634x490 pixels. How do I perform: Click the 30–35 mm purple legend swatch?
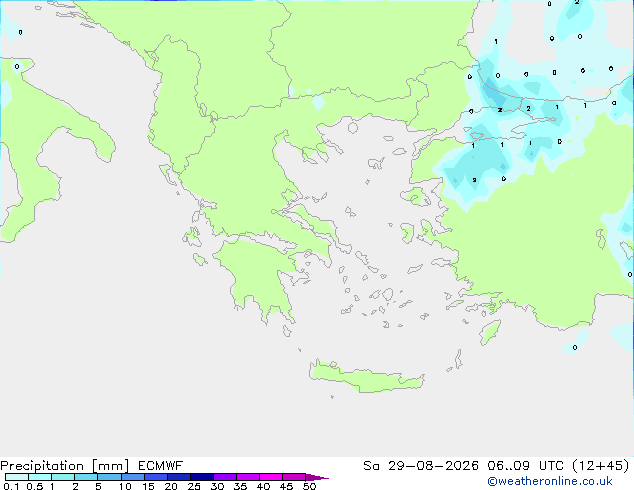click(x=225, y=477)
